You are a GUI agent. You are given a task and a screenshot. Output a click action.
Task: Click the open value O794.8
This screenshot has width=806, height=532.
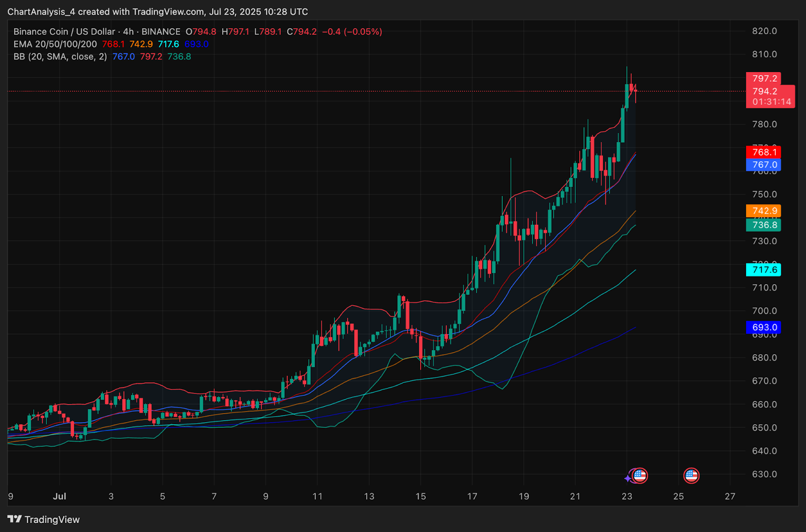point(201,32)
